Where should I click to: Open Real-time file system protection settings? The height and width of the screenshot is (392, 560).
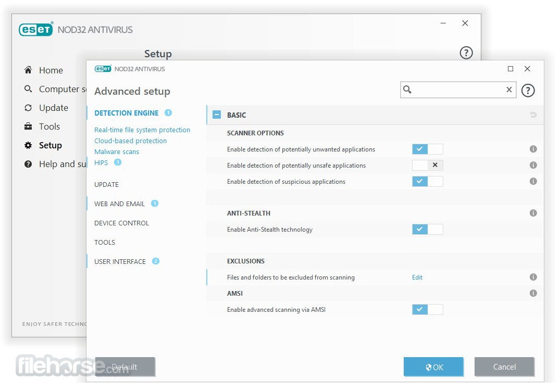[x=142, y=130]
